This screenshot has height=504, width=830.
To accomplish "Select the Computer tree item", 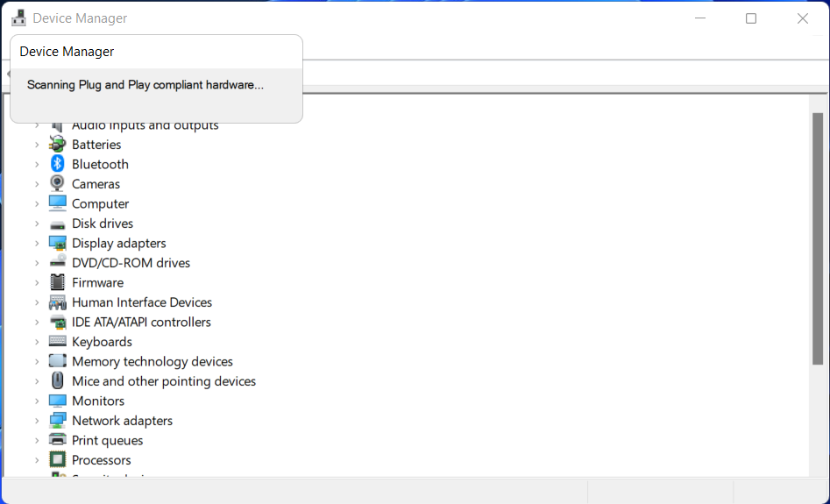I will coord(100,203).
